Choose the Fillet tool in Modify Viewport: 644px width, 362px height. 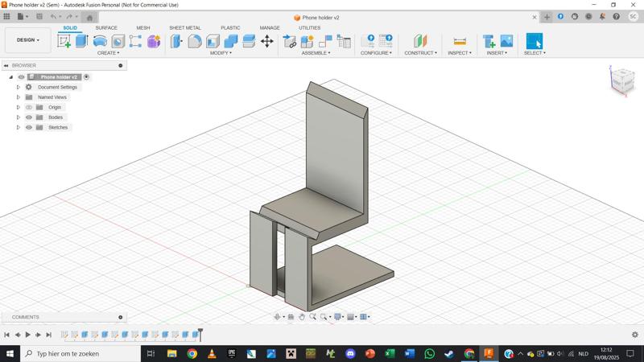[x=195, y=41]
